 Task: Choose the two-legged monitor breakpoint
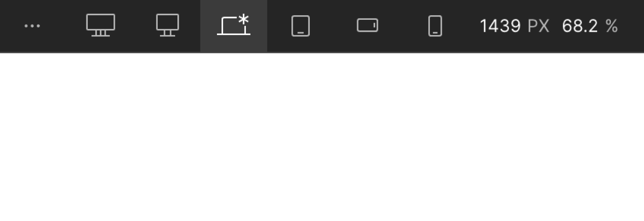(x=167, y=25)
